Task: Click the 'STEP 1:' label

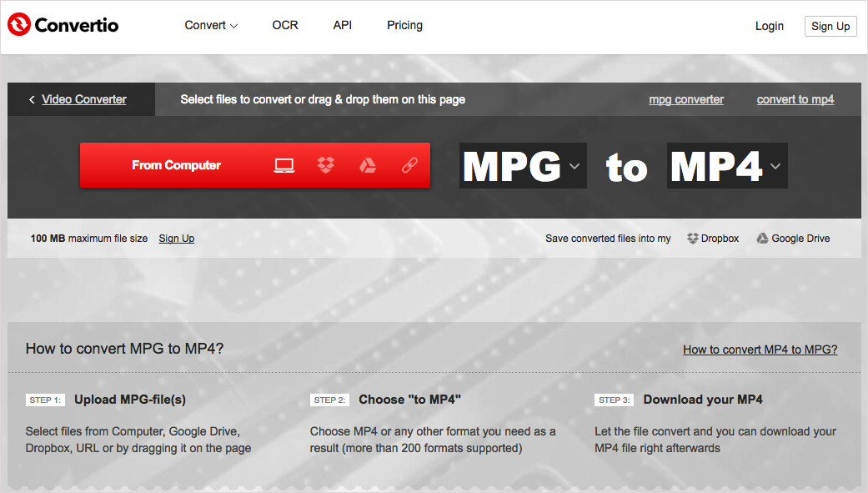Action: coord(45,400)
